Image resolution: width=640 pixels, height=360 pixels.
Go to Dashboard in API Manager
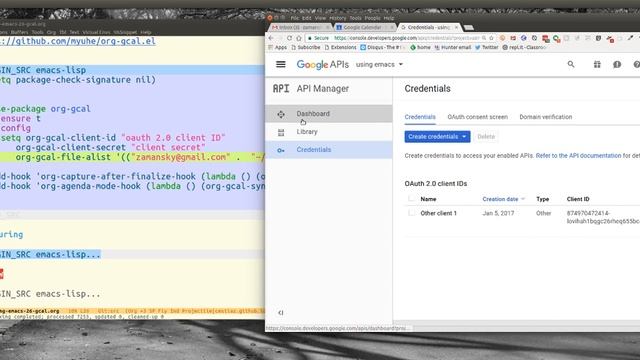point(329,114)
